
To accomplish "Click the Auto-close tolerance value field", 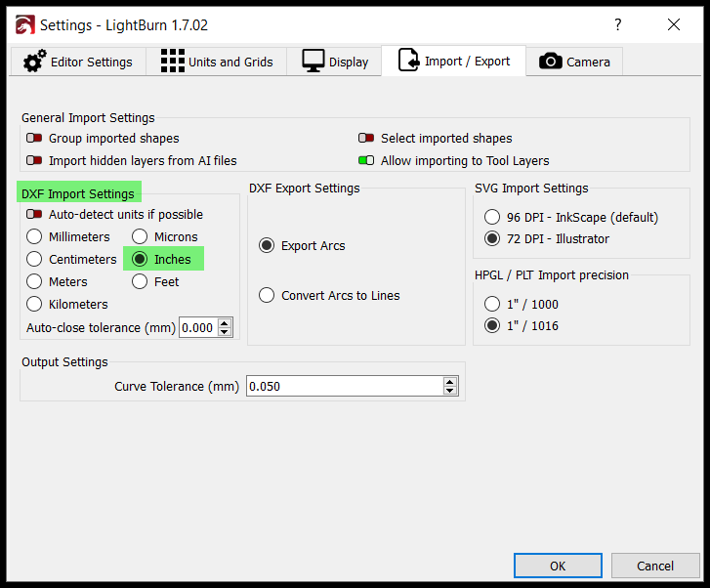I will (x=198, y=327).
